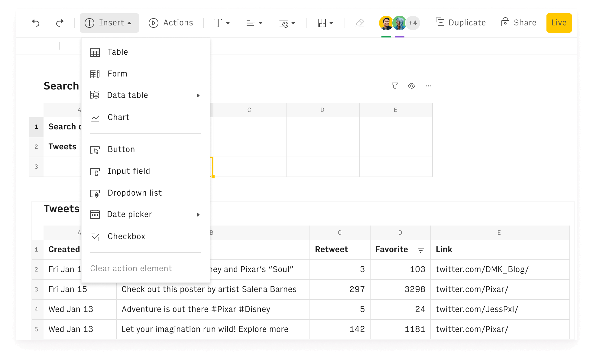Open the twitter.com/Pixar/ link in row 3

click(x=472, y=289)
